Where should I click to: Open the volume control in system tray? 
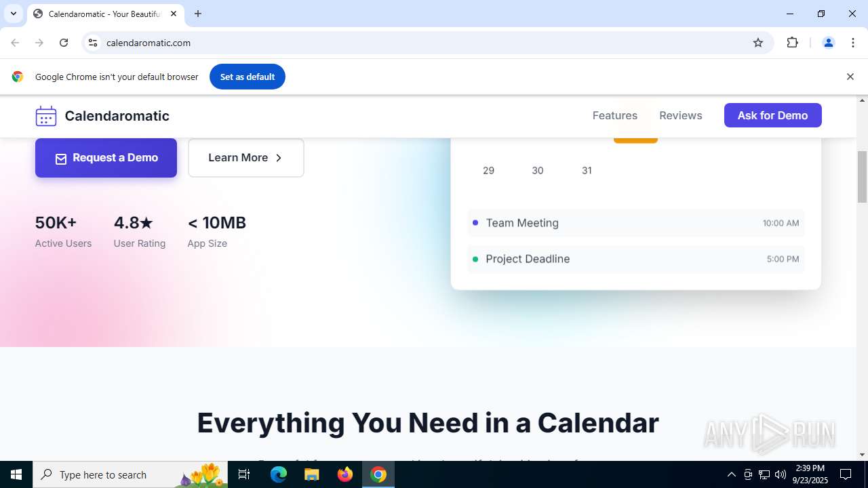click(781, 474)
